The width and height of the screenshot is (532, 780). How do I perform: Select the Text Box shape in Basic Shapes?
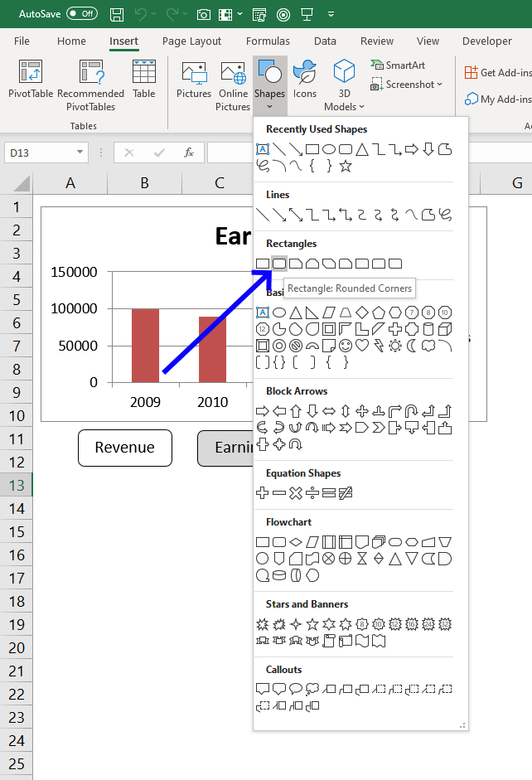coord(263,312)
